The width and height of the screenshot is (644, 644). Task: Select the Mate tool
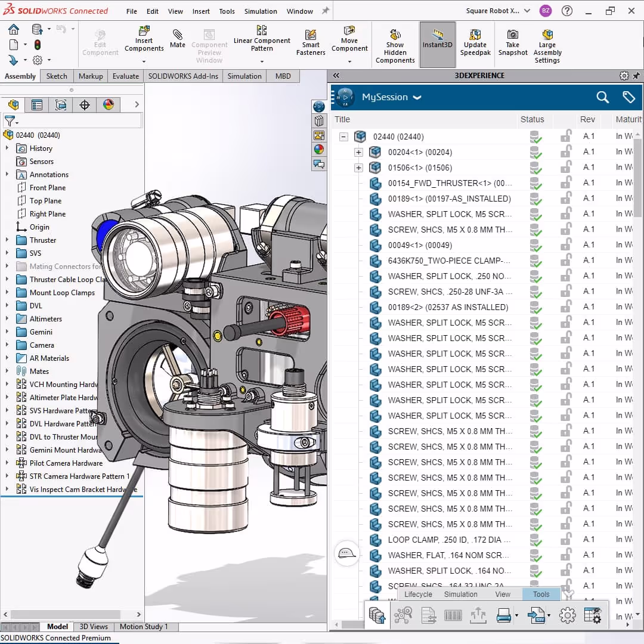click(178, 39)
